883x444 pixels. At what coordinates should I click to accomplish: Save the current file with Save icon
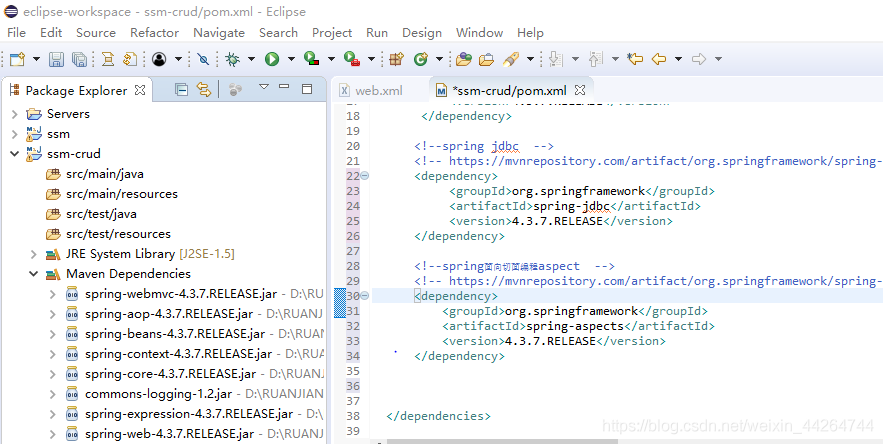click(x=56, y=59)
